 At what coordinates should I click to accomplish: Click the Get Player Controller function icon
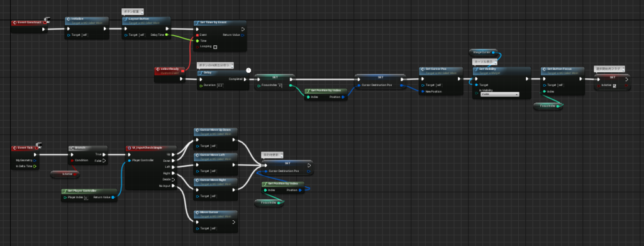pyautogui.click(x=65, y=191)
